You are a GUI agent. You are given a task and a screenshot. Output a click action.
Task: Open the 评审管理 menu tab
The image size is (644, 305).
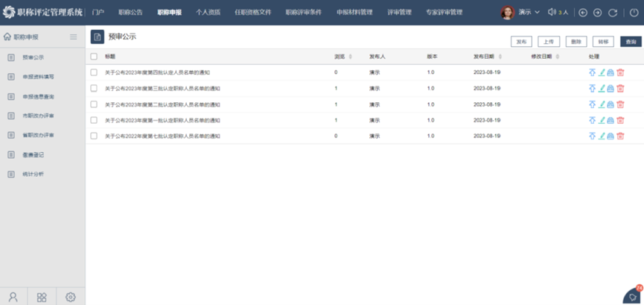[x=399, y=13]
